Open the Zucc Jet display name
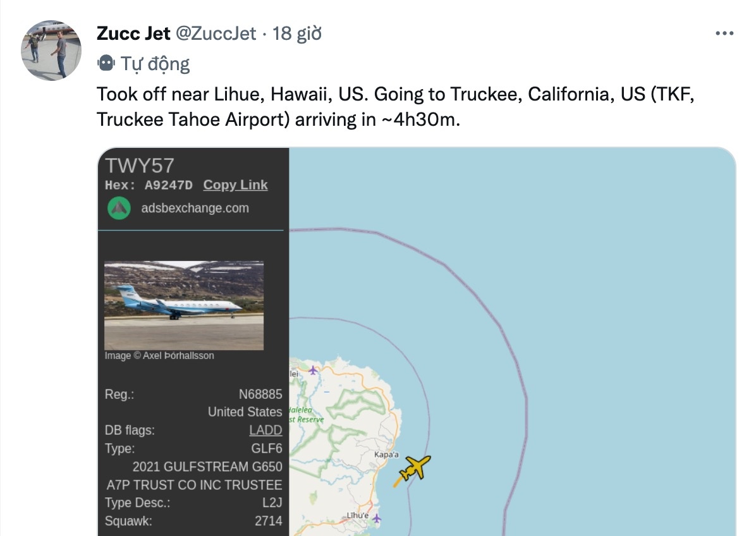Screen dimensions: 756x536 pos(133,33)
